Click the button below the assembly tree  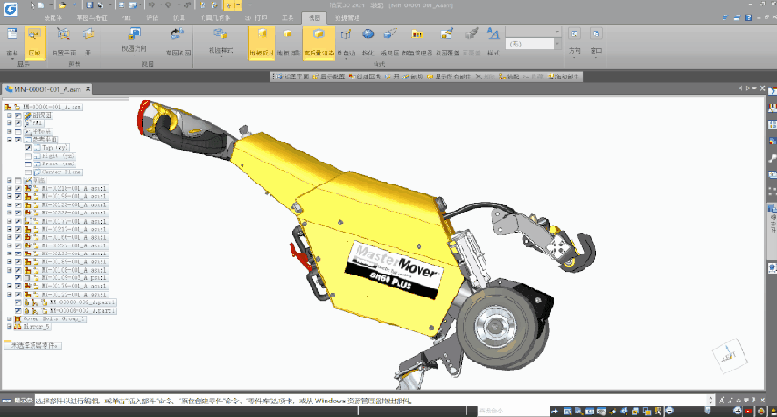point(34,344)
